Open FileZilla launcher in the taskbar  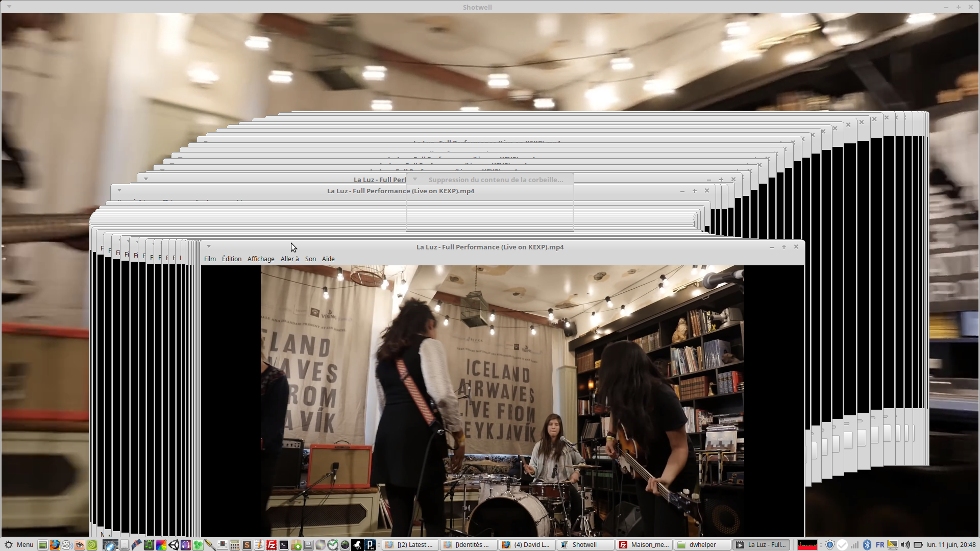point(271,545)
